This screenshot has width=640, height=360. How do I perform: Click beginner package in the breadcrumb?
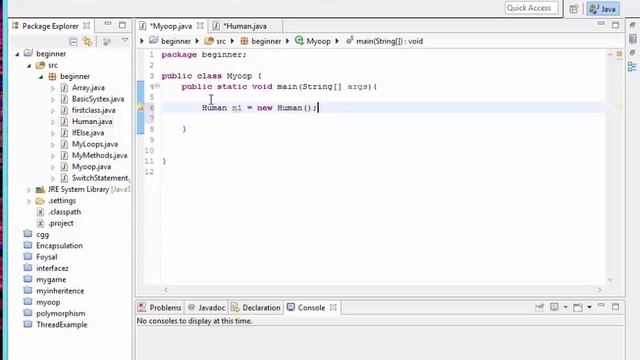point(261,41)
